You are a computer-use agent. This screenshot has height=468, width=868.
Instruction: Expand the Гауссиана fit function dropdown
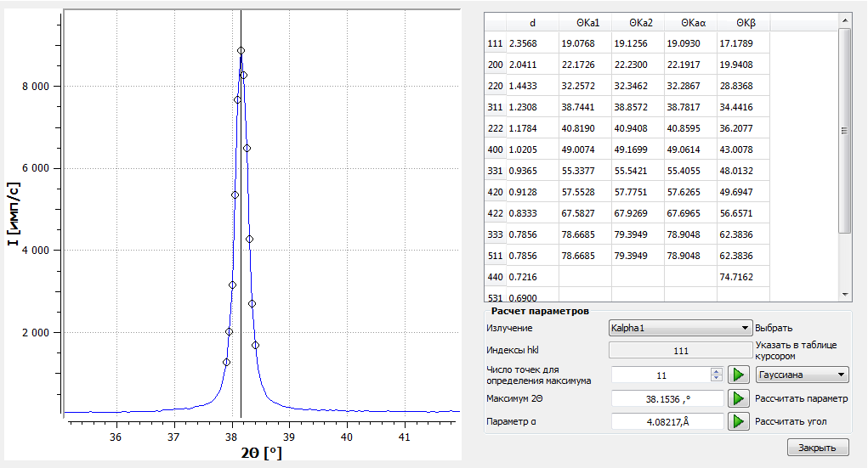pos(802,375)
